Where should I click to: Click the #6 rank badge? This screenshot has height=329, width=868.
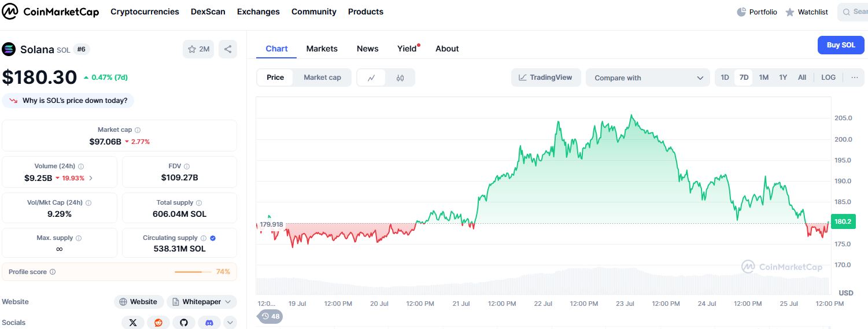pyautogui.click(x=82, y=49)
